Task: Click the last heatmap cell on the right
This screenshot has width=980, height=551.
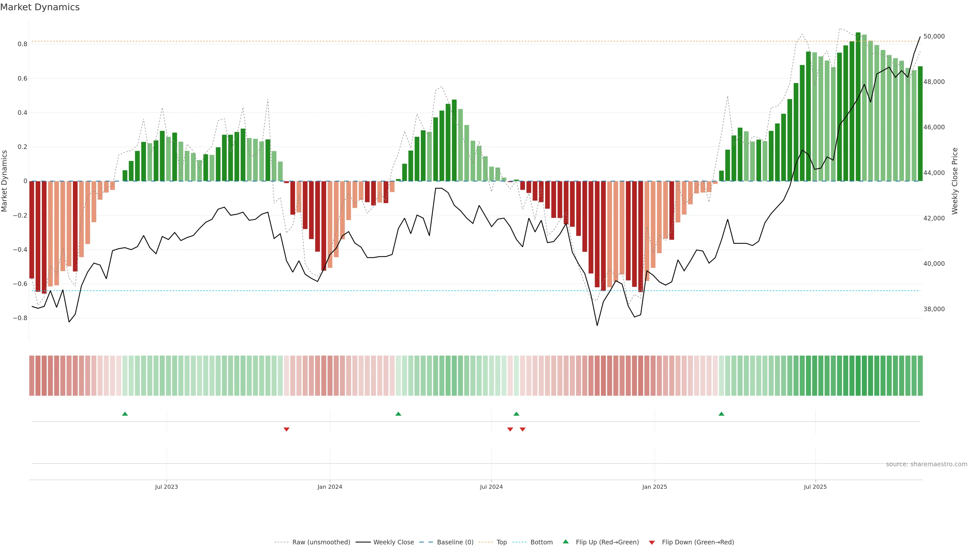Action: pyautogui.click(x=920, y=376)
